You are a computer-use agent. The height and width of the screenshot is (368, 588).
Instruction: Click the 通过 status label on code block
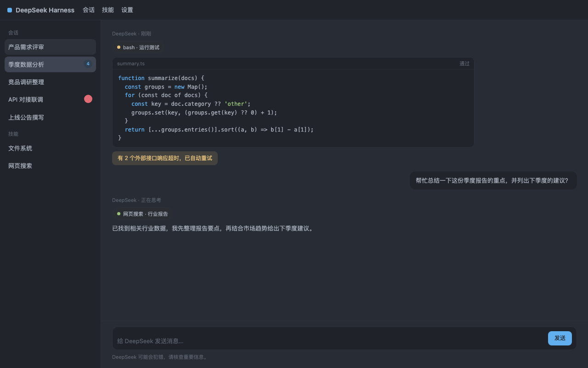tap(464, 63)
